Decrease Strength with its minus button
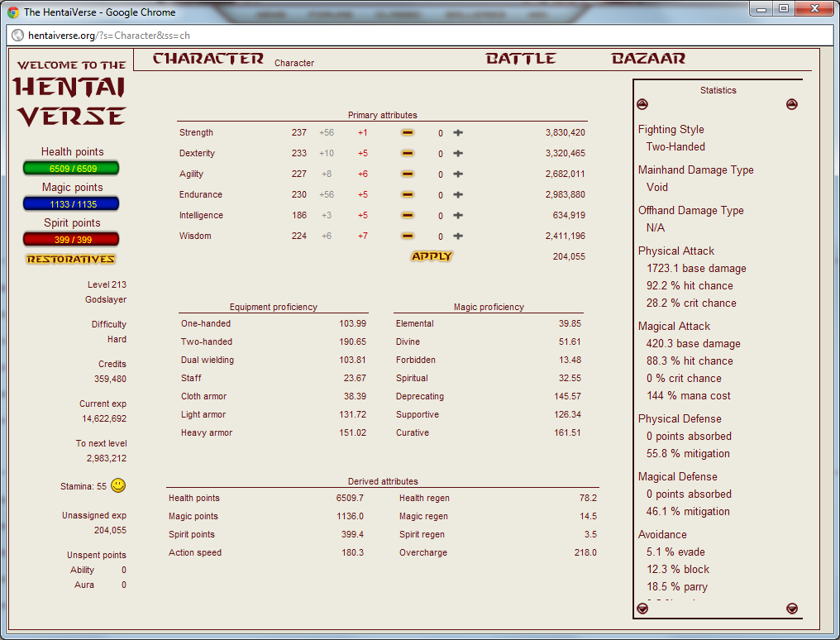The image size is (840, 640). 408,132
